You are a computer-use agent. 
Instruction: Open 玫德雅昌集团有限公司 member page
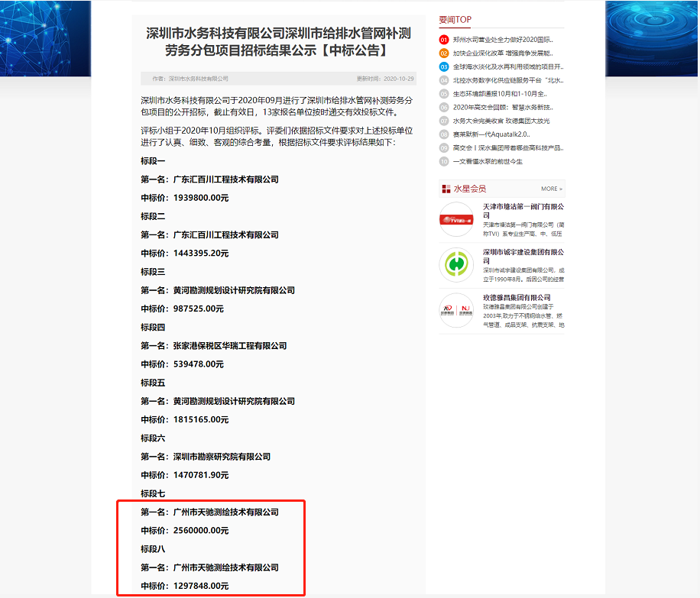[517, 297]
